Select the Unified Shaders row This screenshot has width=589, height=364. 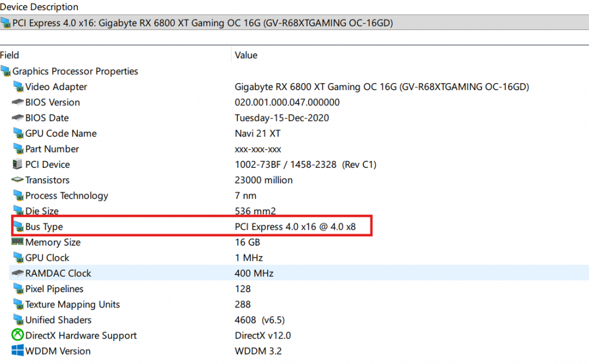pos(299,320)
